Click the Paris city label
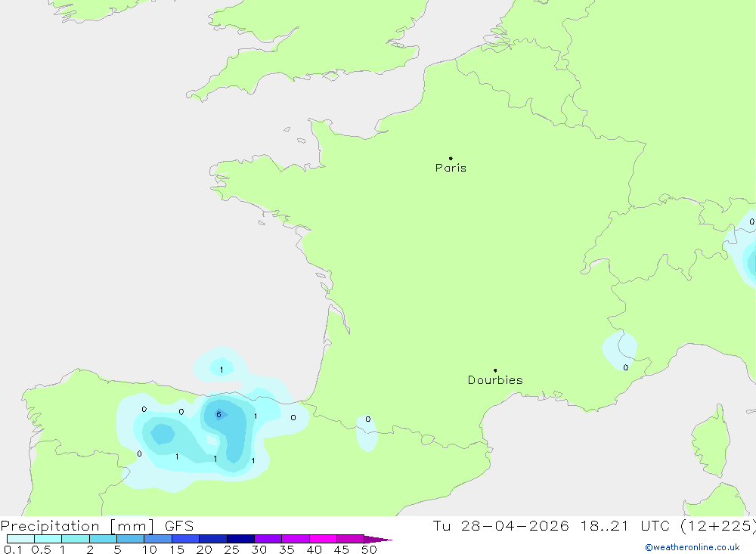Viewport: 756px width, 554px height. [x=451, y=168]
